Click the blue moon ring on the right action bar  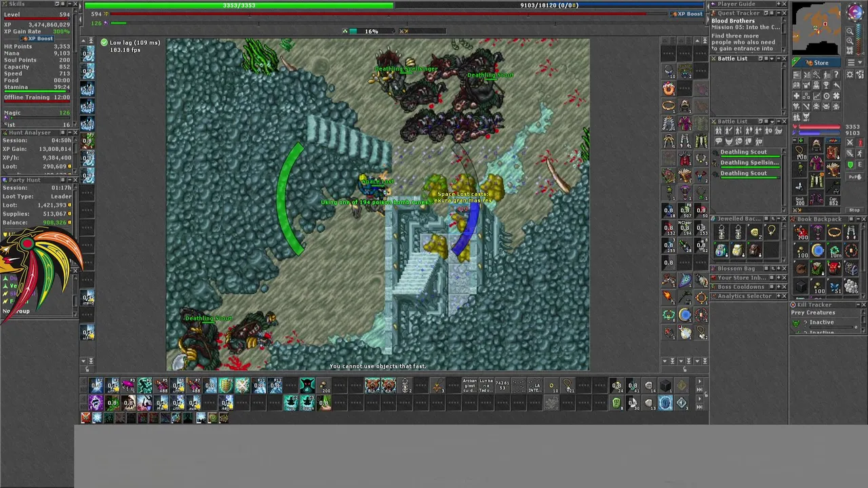[685, 314]
